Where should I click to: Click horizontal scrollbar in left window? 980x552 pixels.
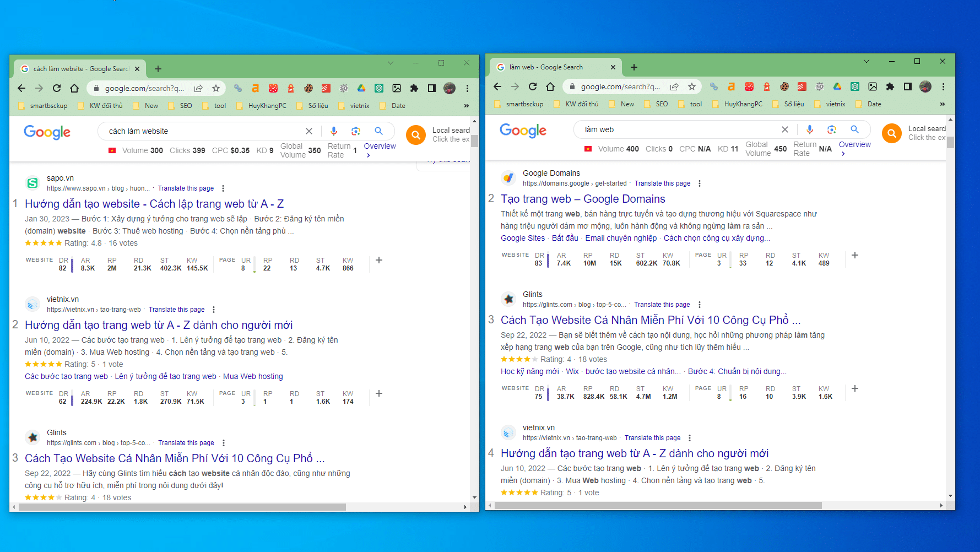click(x=182, y=507)
